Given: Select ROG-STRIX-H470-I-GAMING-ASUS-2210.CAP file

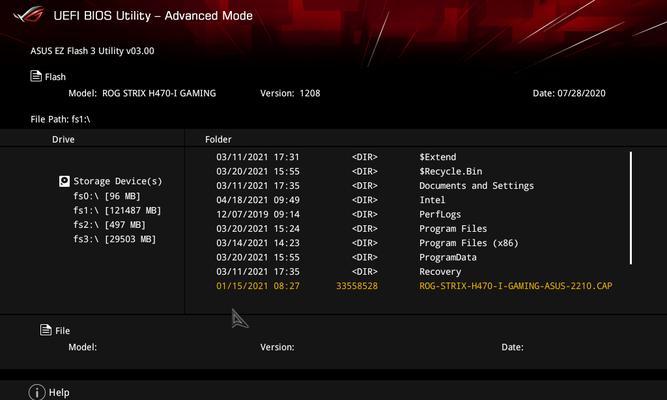Looking at the screenshot, I should coord(516,286).
